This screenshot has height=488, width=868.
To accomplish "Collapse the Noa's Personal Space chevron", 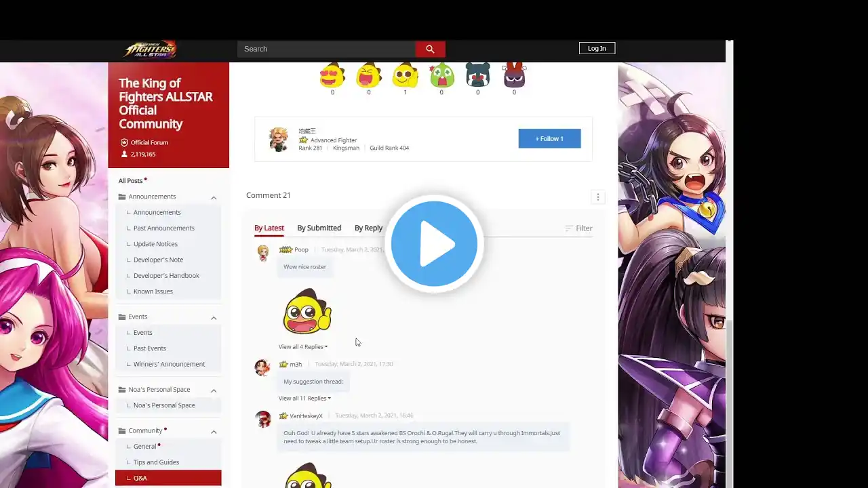I will (x=214, y=390).
